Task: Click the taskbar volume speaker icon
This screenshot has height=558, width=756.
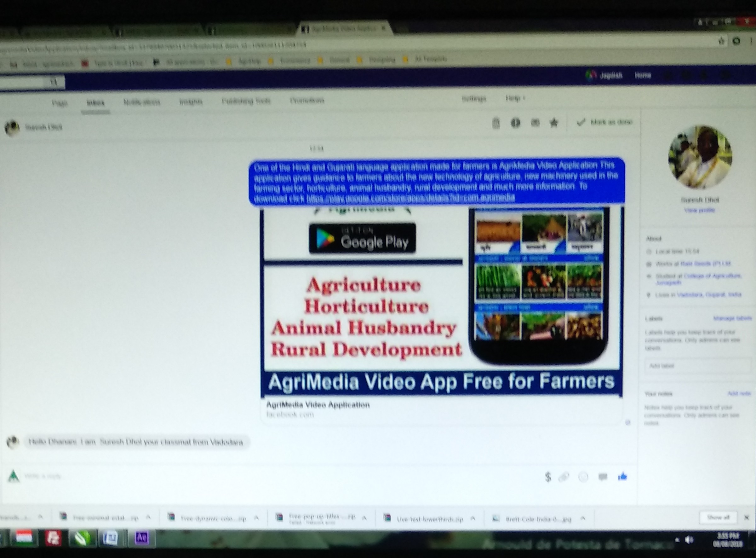Action: [x=689, y=540]
